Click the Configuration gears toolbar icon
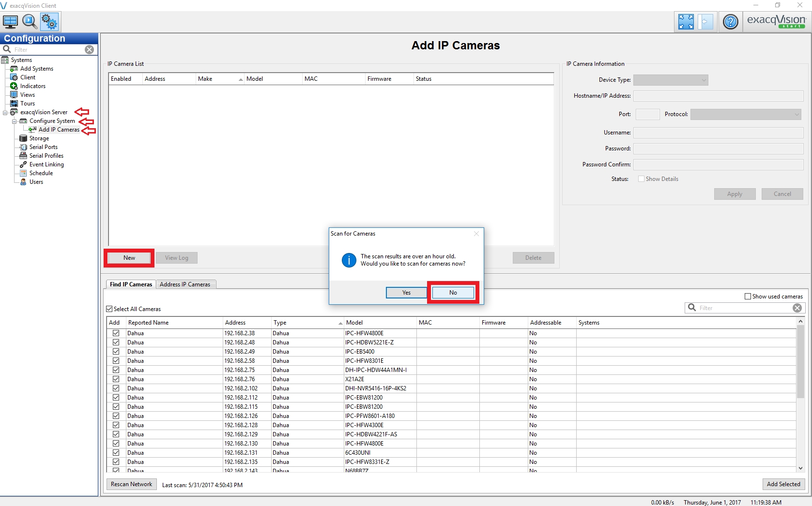Viewport: 812px width, 506px height. 49,22
